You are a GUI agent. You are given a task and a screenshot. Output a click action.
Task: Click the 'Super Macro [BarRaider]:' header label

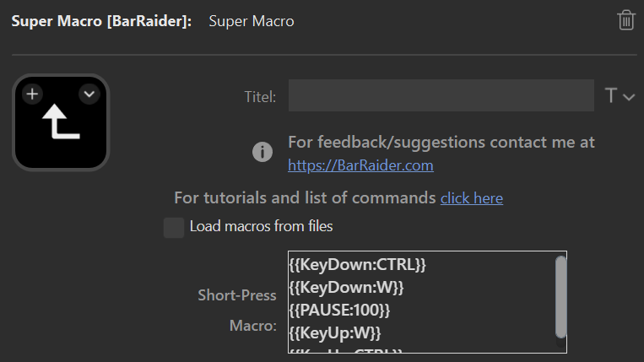(x=101, y=21)
